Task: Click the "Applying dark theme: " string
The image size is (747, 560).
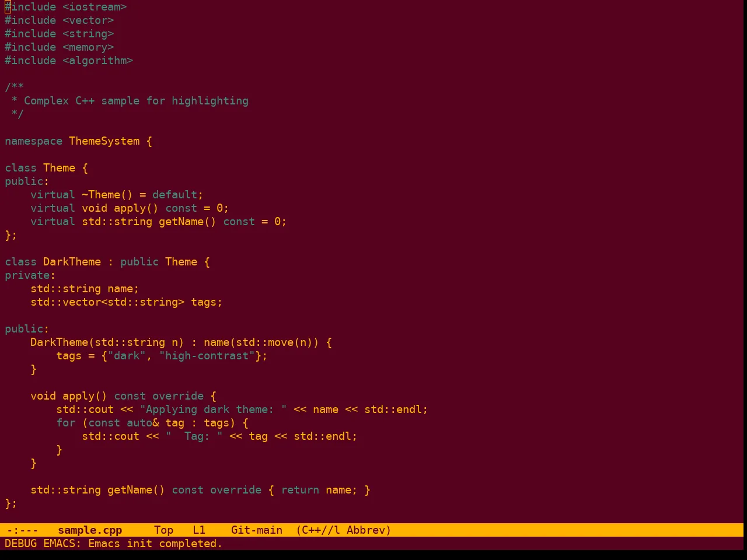Action: click(214, 409)
